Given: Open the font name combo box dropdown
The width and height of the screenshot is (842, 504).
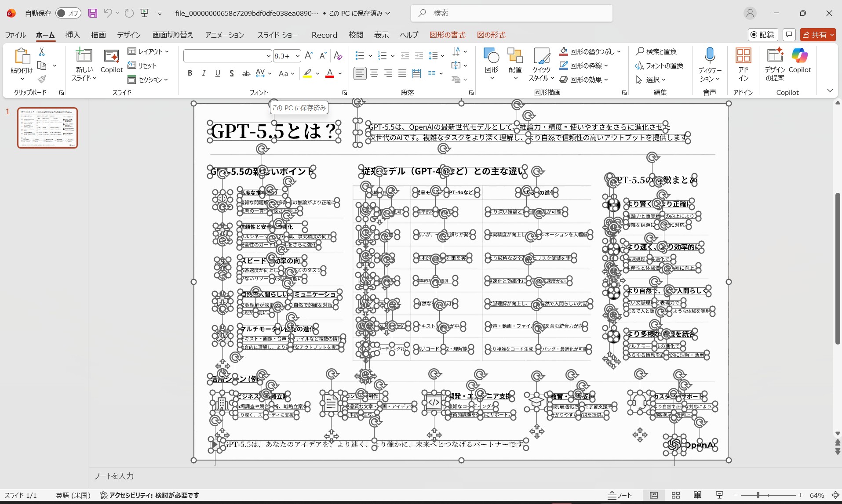Looking at the screenshot, I should click(268, 56).
